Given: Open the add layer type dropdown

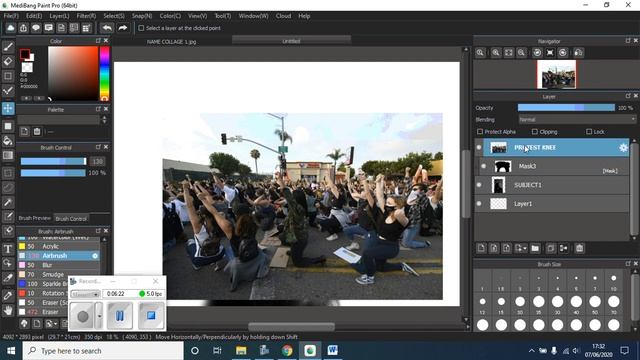Looking at the screenshot, I should (521, 248).
